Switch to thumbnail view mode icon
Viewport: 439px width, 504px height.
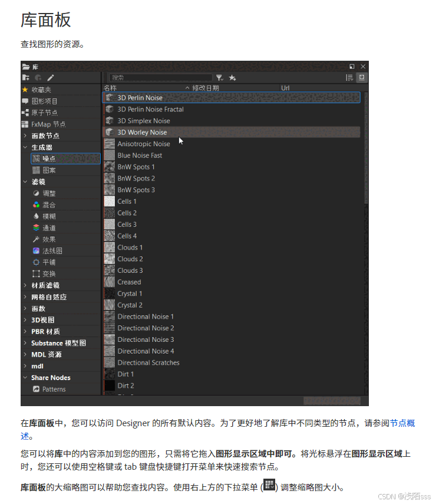pyautogui.click(x=362, y=77)
